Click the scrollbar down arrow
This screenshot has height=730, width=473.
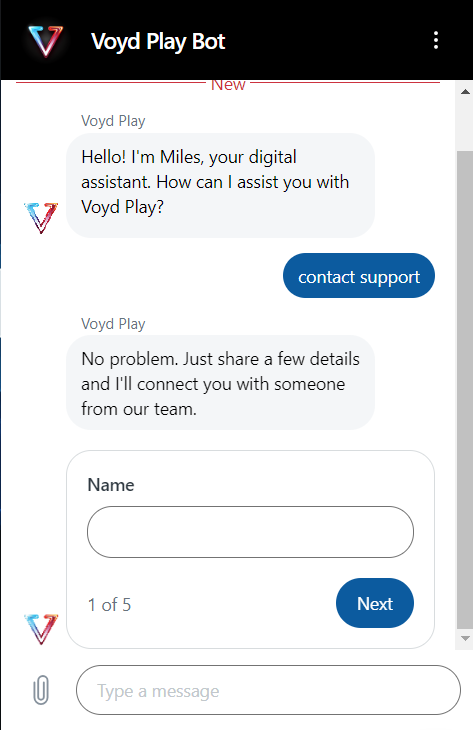click(465, 638)
